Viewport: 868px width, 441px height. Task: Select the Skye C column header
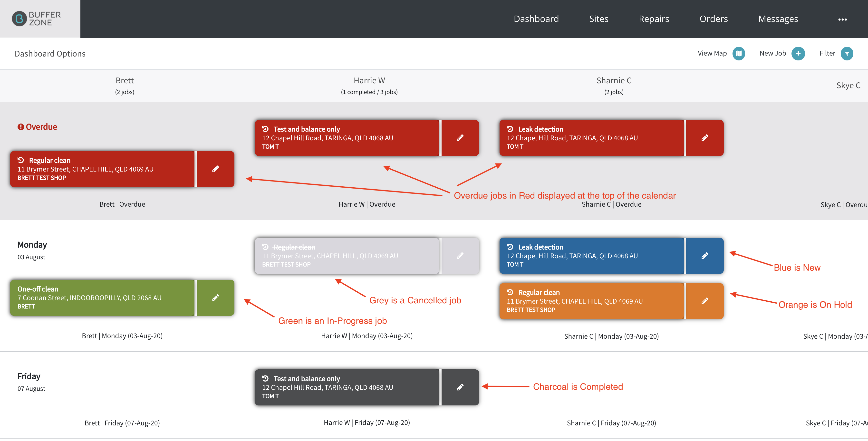[849, 85]
